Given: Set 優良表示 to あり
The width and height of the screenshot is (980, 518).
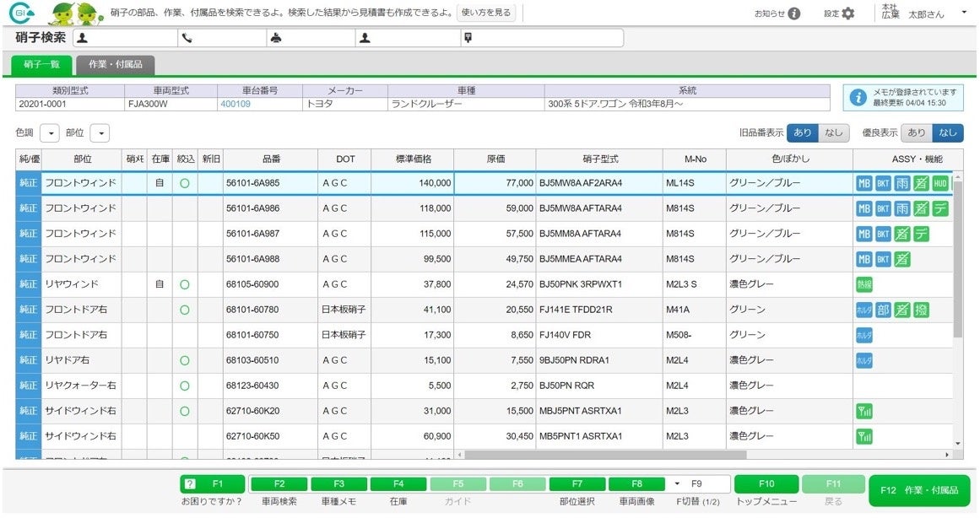Looking at the screenshot, I should click(917, 132).
